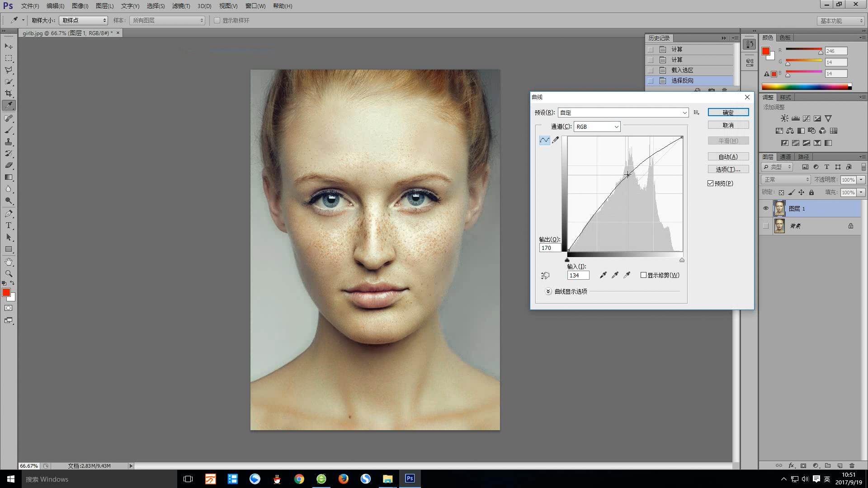Image resolution: width=868 pixels, height=488 pixels.
Task: Click the 自动(A) button
Action: click(728, 157)
